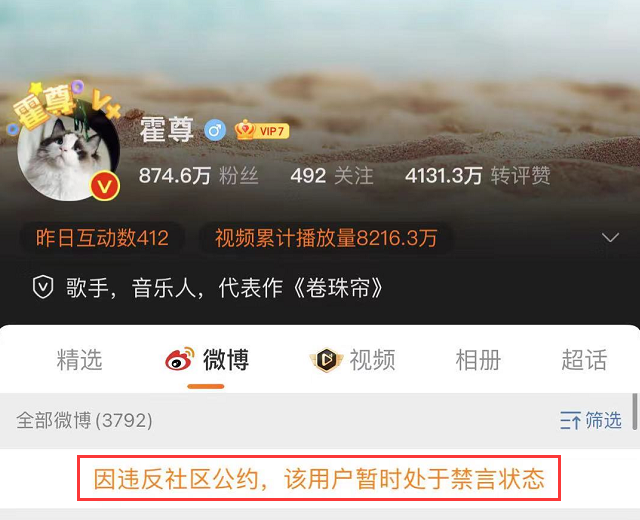This screenshot has width=640, height=520.
Task: Open the 超话 super topic tab
Action: point(584,360)
